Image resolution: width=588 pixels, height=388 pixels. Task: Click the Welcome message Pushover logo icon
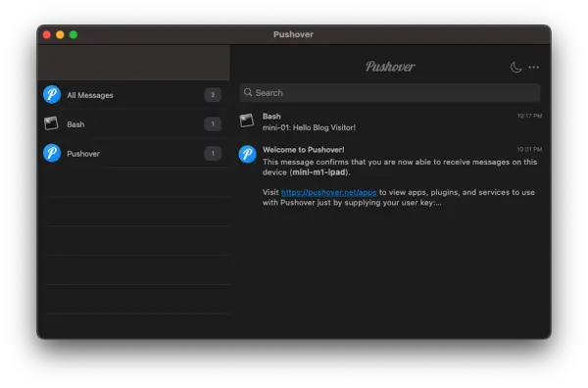click(x=248, y=154)
